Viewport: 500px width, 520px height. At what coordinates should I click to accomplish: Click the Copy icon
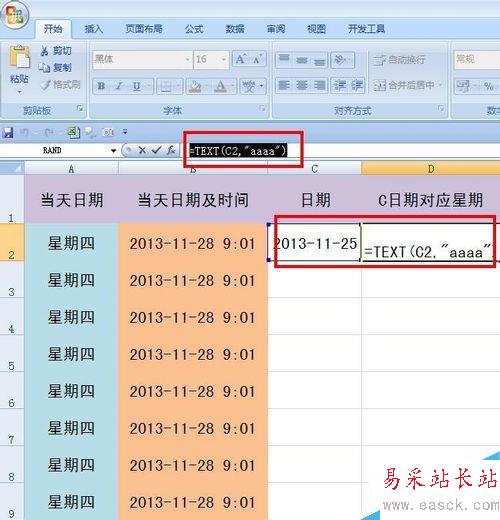pos(44,67)
